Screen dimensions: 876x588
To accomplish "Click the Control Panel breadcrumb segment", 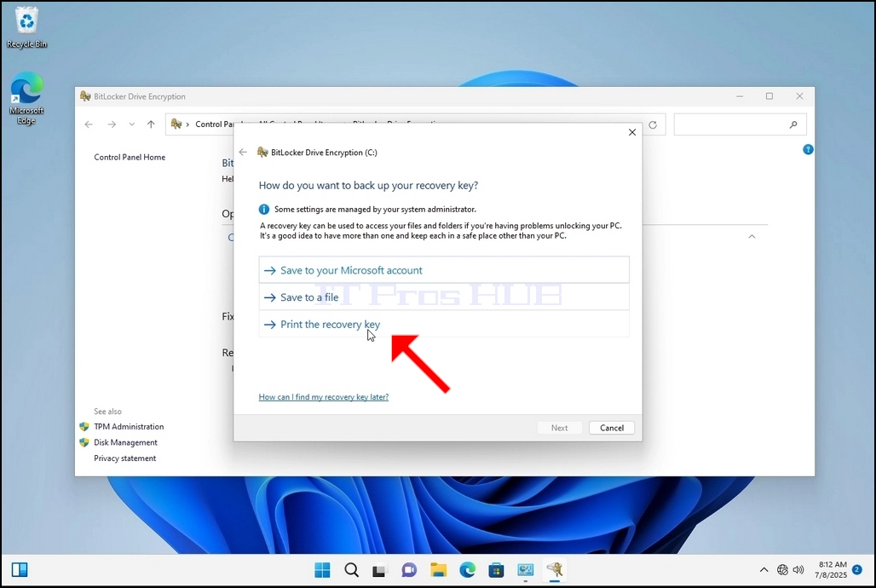I will [214, 124].
